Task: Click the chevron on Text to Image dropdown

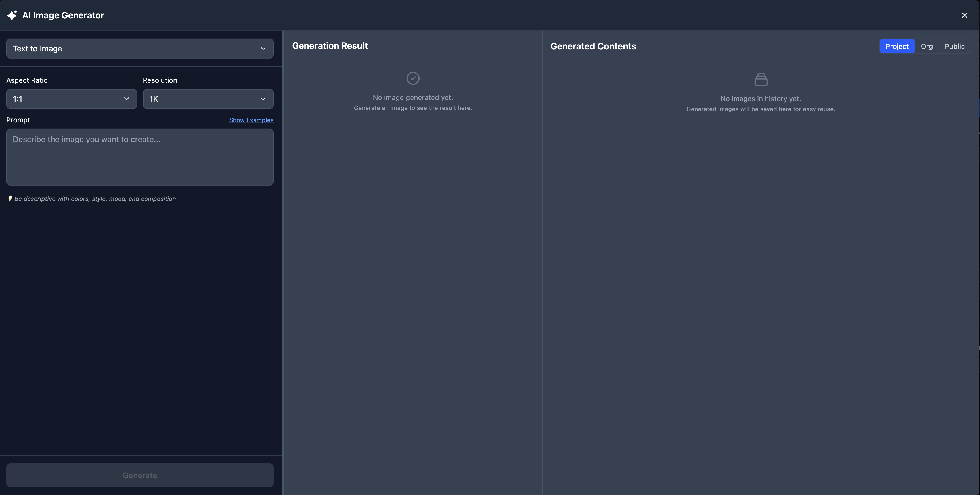Action: (263, 49)
